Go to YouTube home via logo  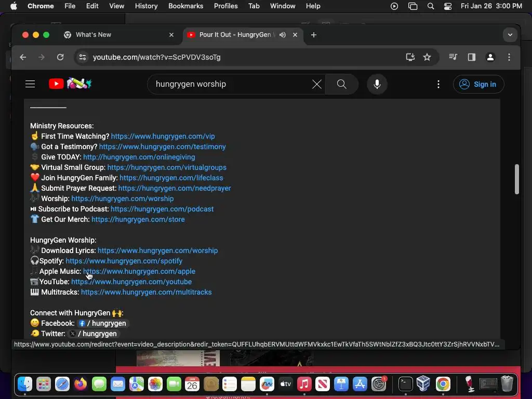tap(70, 84)
